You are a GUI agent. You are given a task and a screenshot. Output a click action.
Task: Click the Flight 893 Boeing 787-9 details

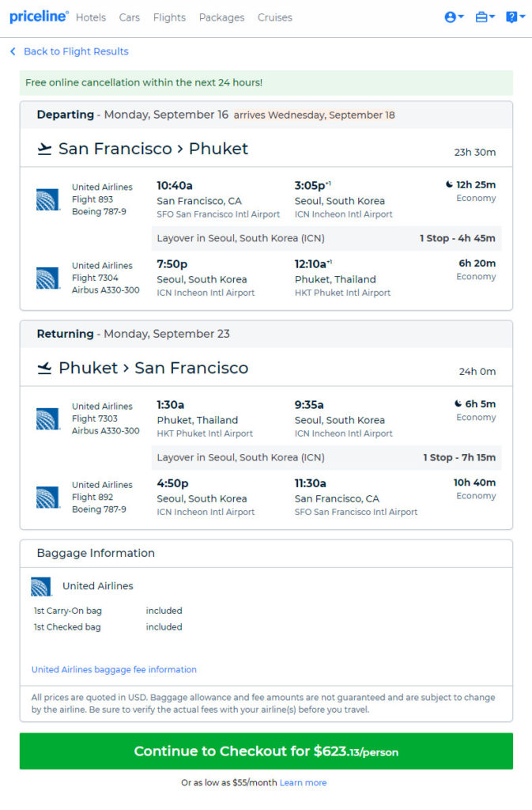[102, 199]
